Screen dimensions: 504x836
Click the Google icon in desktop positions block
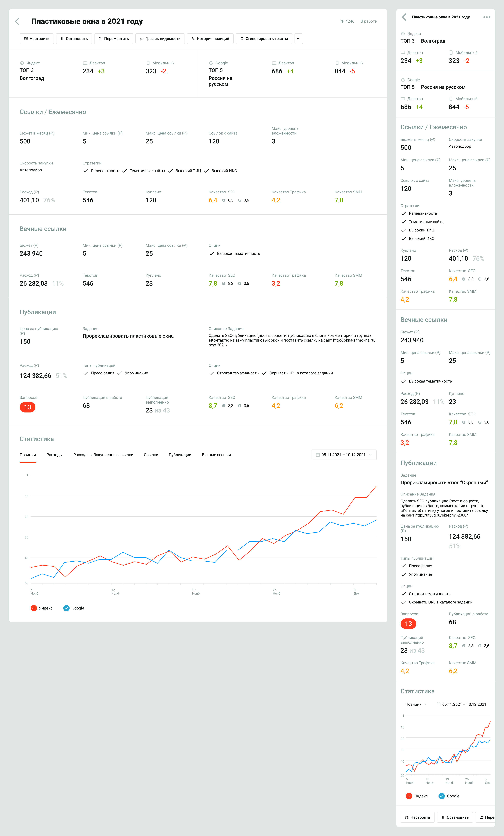[211, 63]
